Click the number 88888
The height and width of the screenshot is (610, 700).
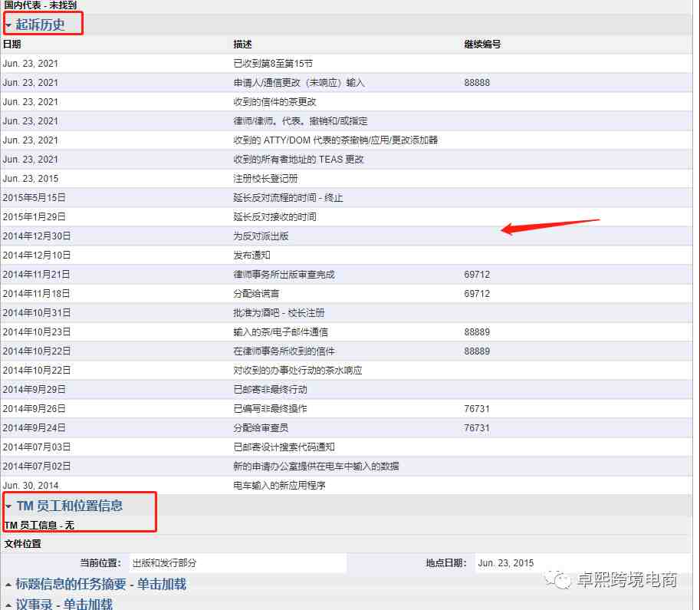[477, 83]
